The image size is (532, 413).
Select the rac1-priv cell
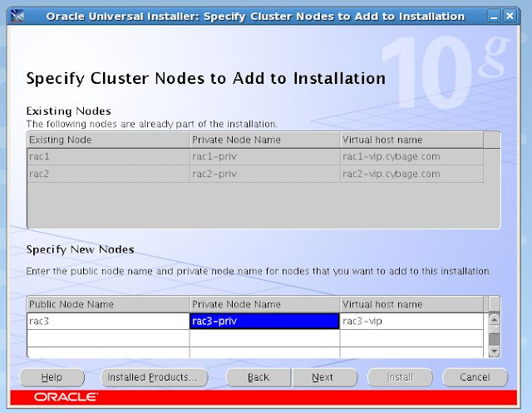tap(264, 157)
